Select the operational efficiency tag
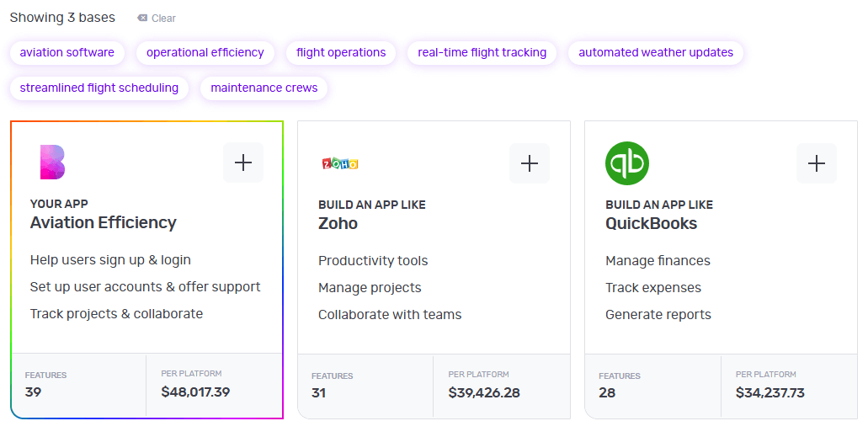The height and width of the screenshot is (437, 868). [205, 52]
